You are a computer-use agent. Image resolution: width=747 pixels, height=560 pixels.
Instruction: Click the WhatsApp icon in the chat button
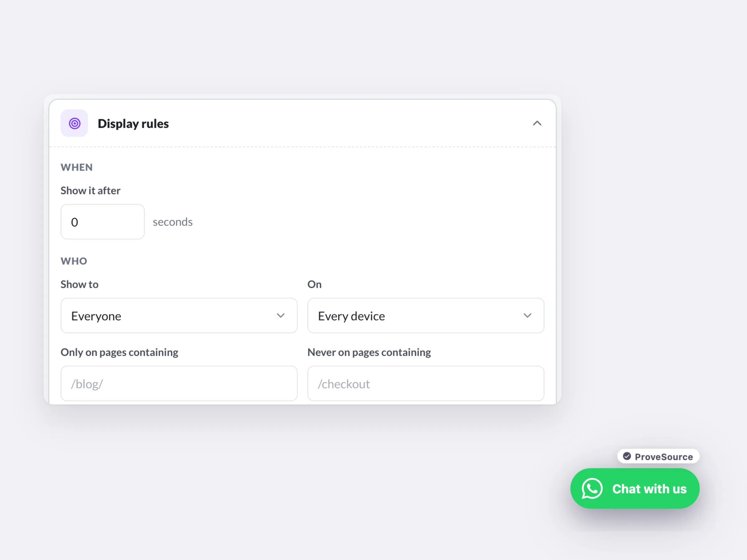pos(592,488)
